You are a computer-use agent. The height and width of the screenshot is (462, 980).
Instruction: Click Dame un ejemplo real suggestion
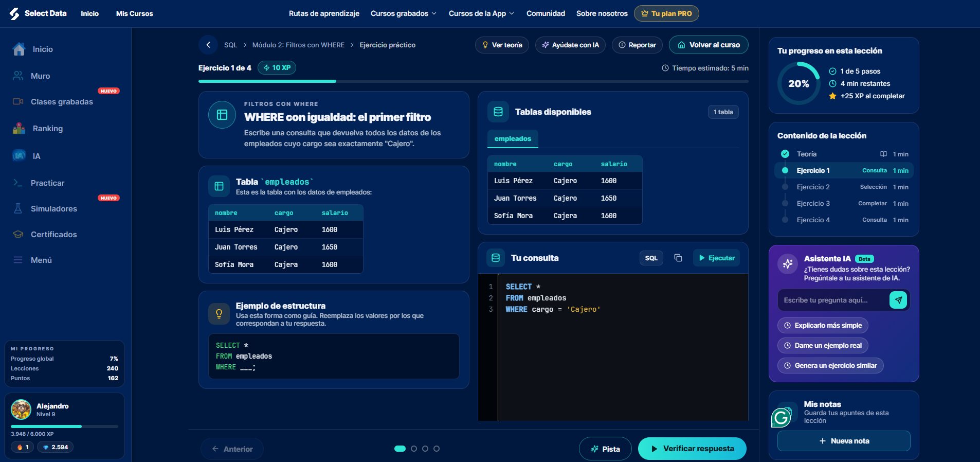(x=823, y=345)
